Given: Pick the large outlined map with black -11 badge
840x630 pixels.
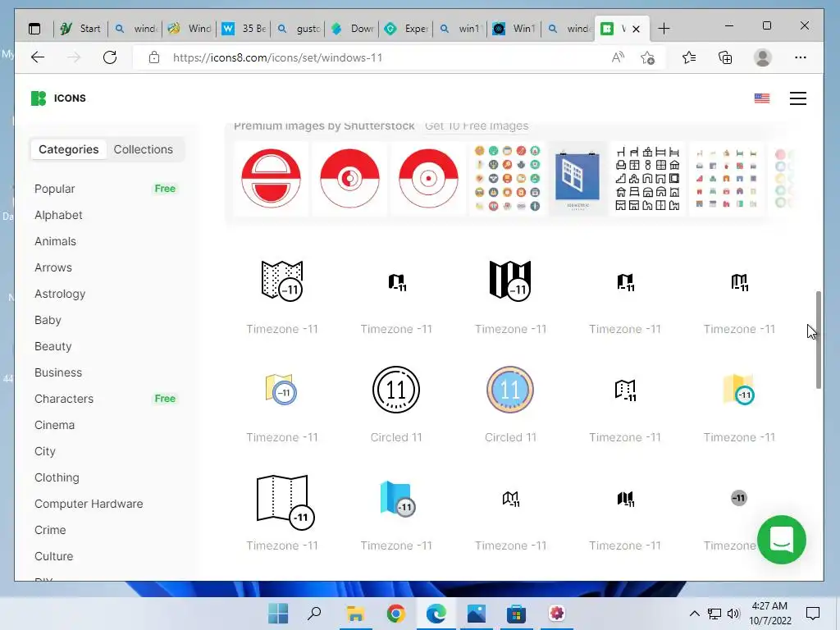Looking at the screenshot, I should tap(285, 501).
